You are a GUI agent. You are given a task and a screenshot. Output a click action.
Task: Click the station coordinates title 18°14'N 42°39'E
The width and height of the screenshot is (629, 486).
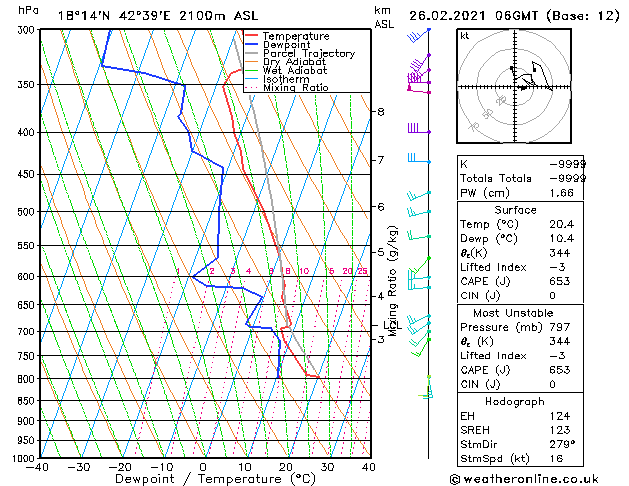(114, 16)
